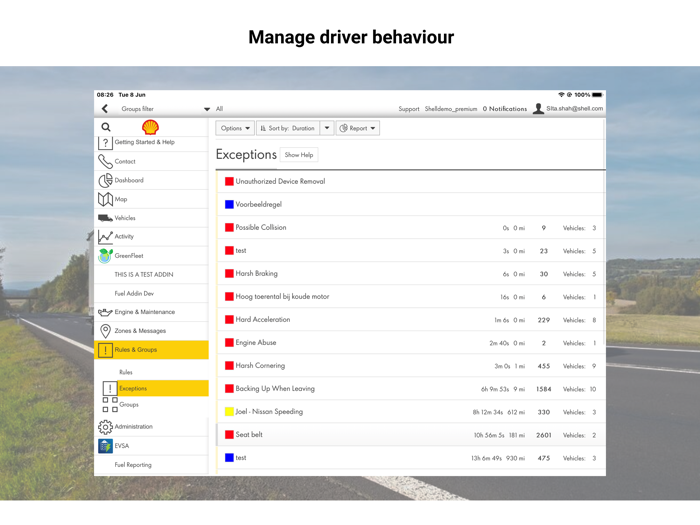Open the Support link
This screenshot has height=525, width=700.
pos(408,109)
